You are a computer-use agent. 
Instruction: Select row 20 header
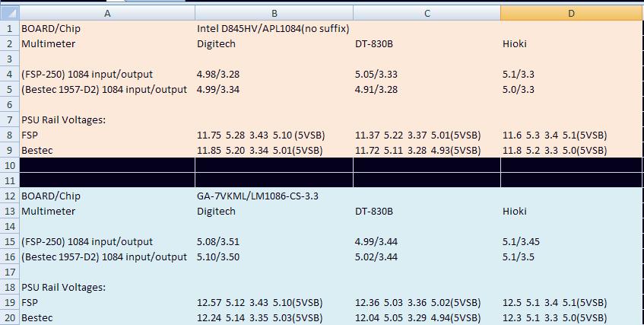click(x=9, y=317)
